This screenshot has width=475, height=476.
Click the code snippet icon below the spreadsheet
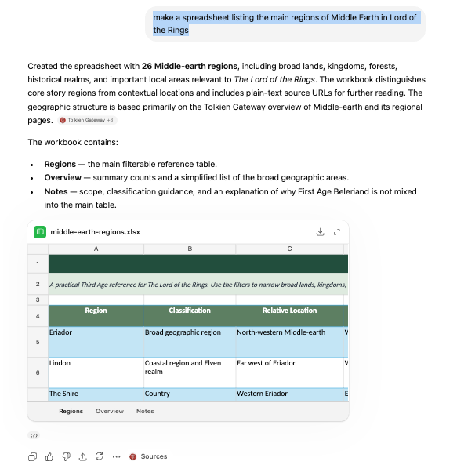pyautogui.click(x=34, y=435)
